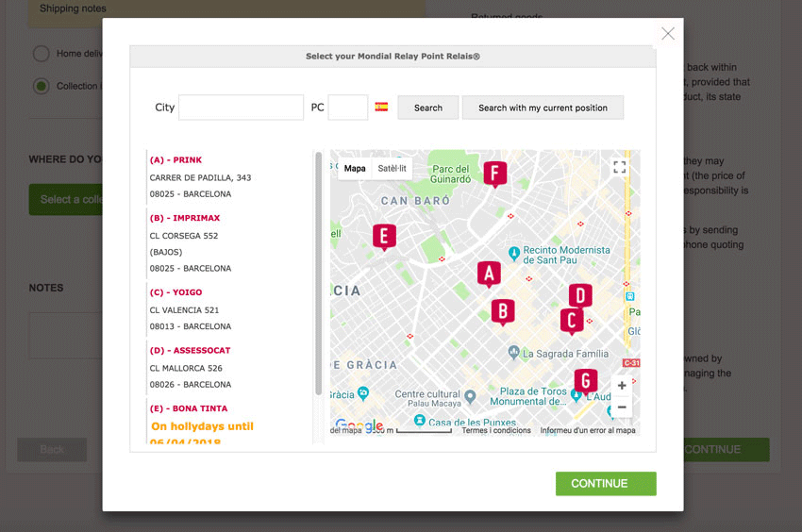This screenshot has height=532, width=802.
Task: Zoom out on the map
Action: tap(622, 407)
